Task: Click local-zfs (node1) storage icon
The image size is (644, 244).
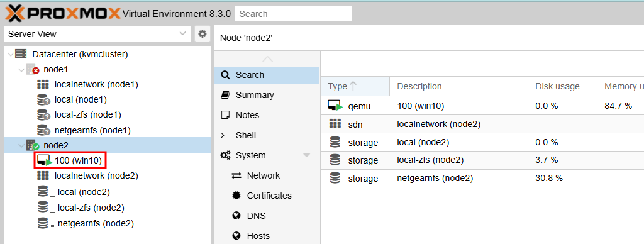Action: coord(43,115)
